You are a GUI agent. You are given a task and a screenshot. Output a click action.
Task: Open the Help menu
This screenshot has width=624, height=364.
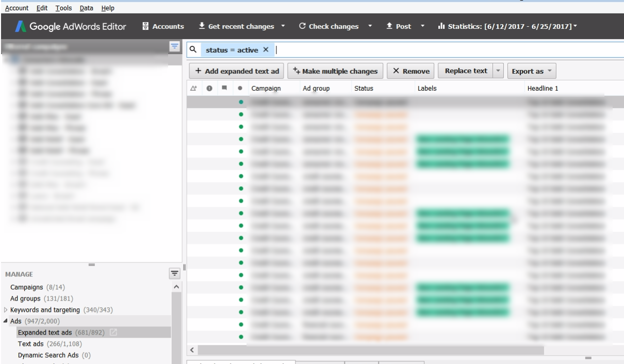point(108,8)
